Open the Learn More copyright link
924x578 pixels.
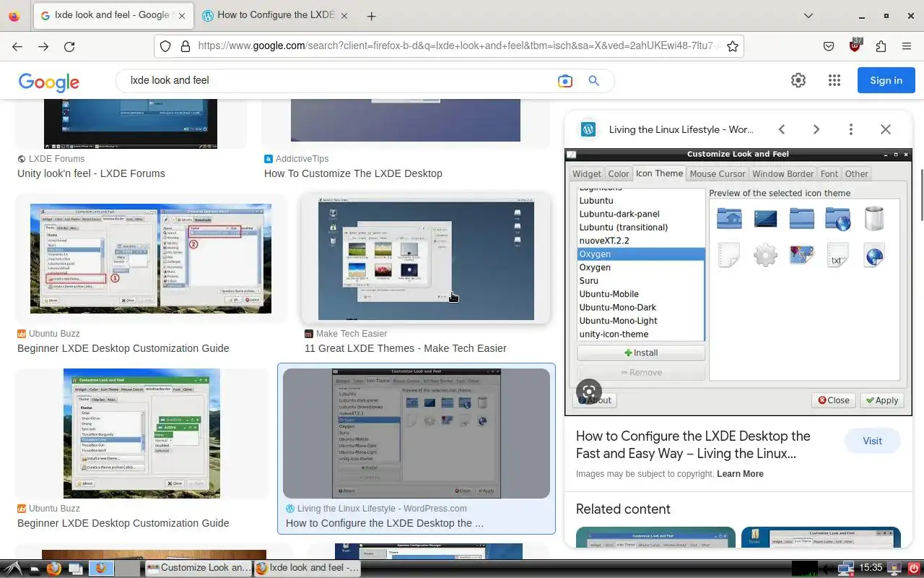[740, 474]
